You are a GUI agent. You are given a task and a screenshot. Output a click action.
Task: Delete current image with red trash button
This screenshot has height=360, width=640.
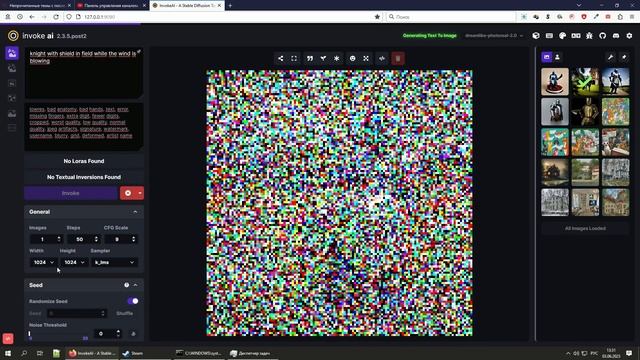point(398,58)
